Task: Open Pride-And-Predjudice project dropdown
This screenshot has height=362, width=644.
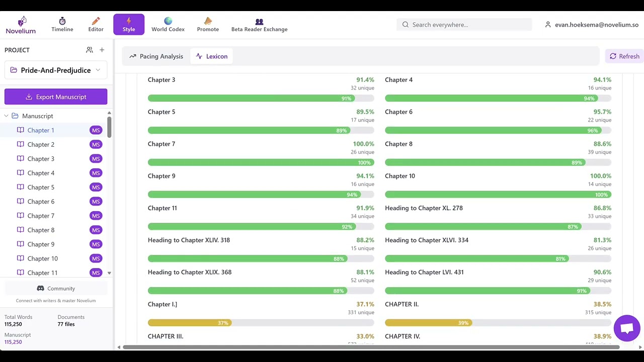Action: [x=56, y=70]
